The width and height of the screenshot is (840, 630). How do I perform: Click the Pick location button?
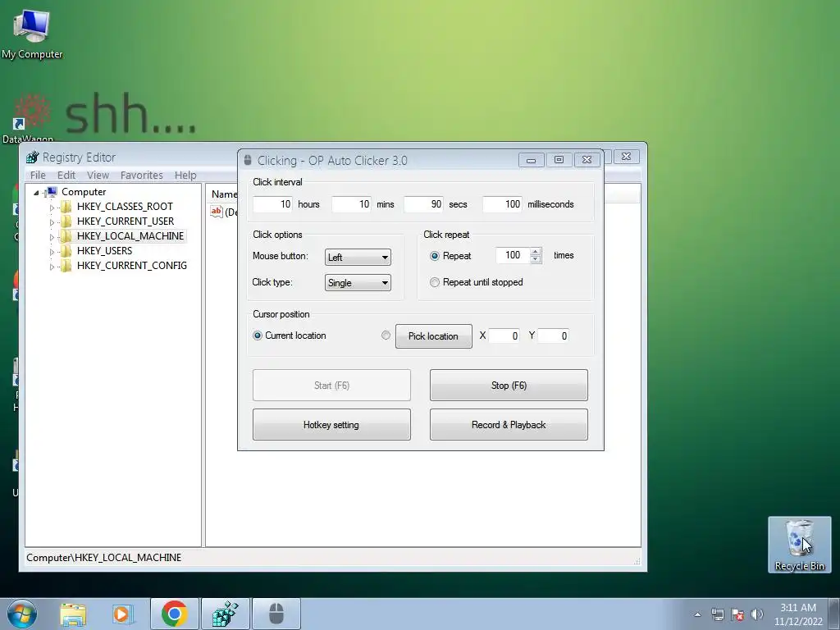point(433,336)
